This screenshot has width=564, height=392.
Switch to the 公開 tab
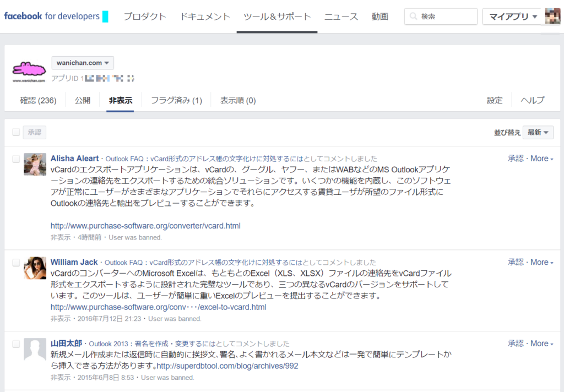[83, 100]
